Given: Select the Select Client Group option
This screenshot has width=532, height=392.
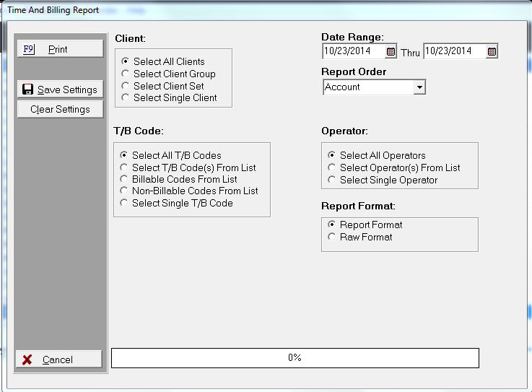Looking at the screenshot, I should tap(126, 74).
